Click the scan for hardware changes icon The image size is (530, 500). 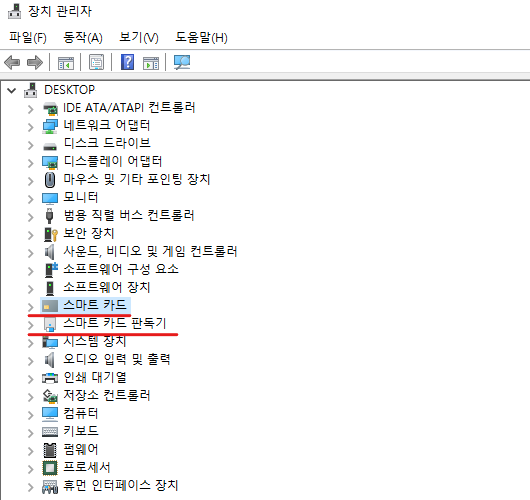182,62
